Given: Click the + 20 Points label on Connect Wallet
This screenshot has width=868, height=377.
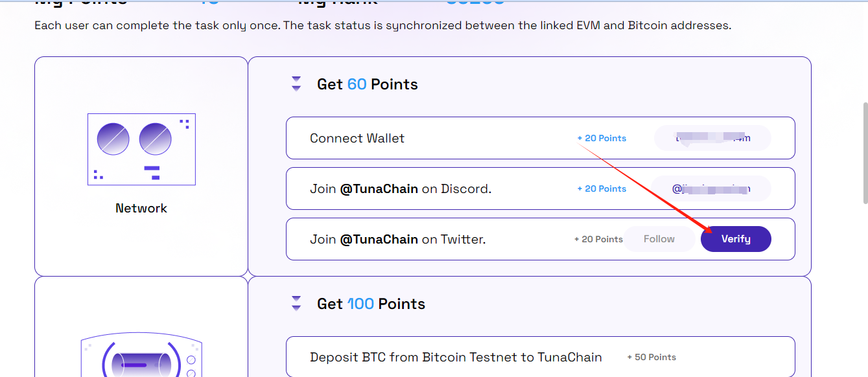Looking at the screenshot, I should 602,138.
